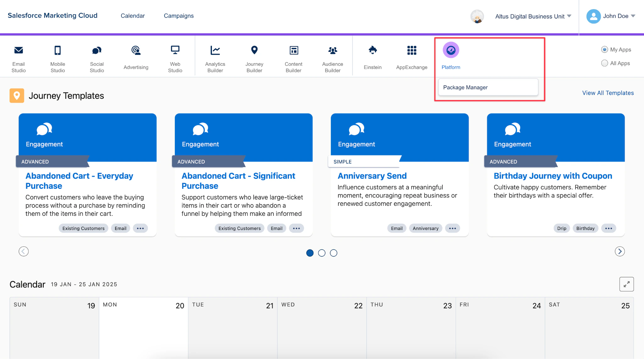Select the My Apps radio button
This screenshot has width=644, height=359.
(604, 49)
